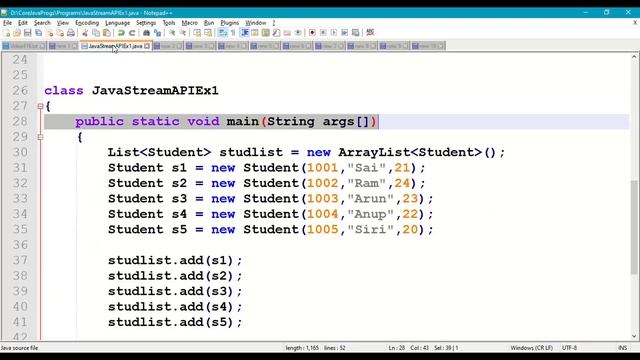Open the Window menu

(256, 23)
